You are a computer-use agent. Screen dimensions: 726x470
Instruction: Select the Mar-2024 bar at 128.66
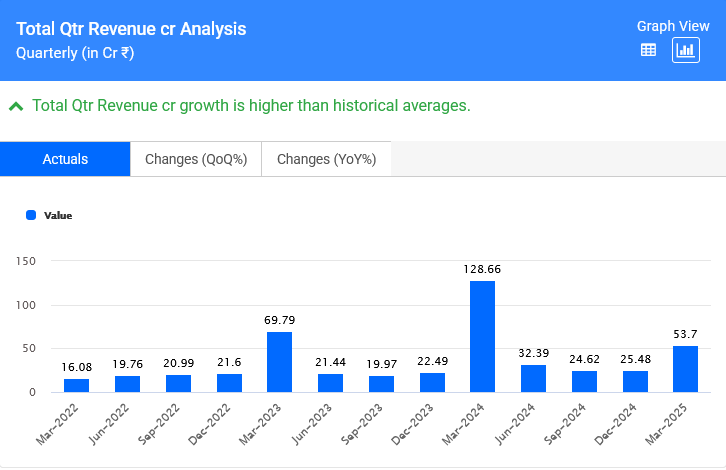click(482, 337)
